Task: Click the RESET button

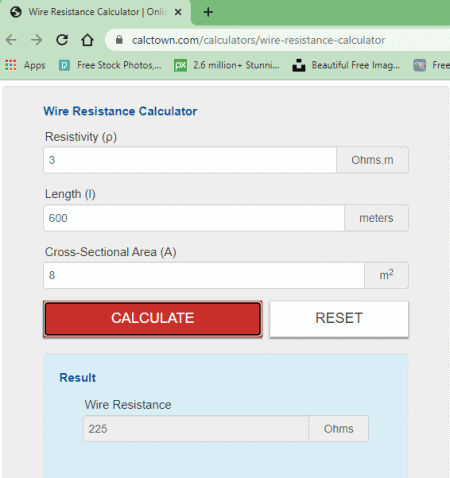Action: (339, 319)
